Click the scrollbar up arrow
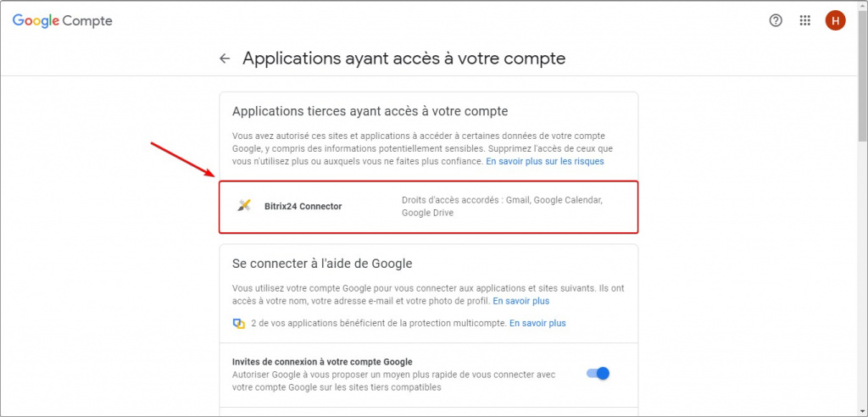Screen dimensions: 868x417 [x=862, y=5]
